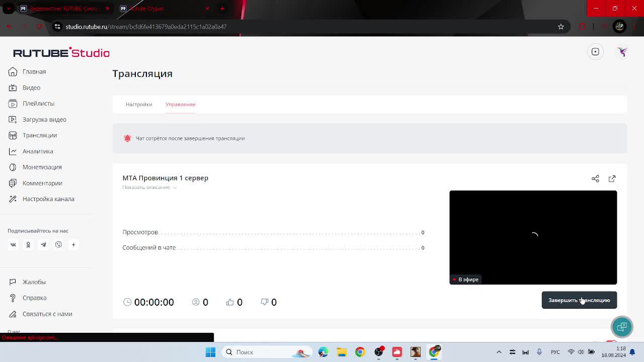Open Жалобы in the sidebar
This screenshot has width=644, height=362.
pos(27,282)
